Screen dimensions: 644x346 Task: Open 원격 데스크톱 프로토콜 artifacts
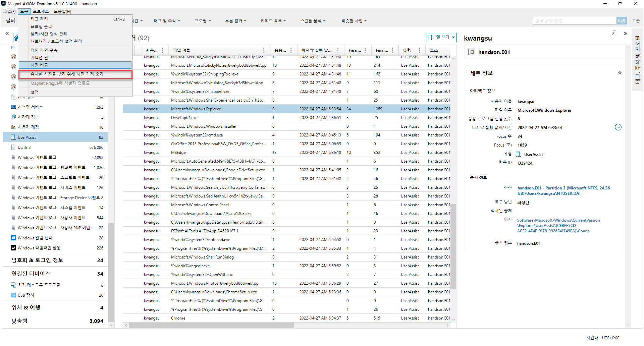(x=39, y=285)
